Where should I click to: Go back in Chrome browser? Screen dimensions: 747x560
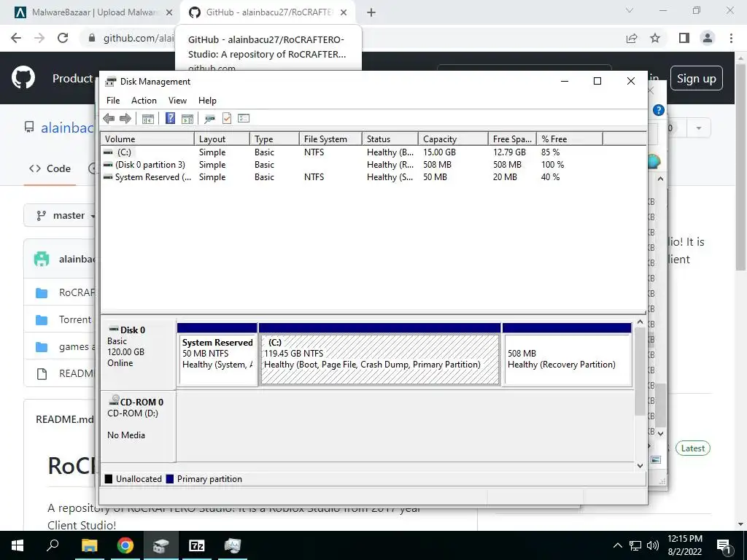tap(16, 38)
